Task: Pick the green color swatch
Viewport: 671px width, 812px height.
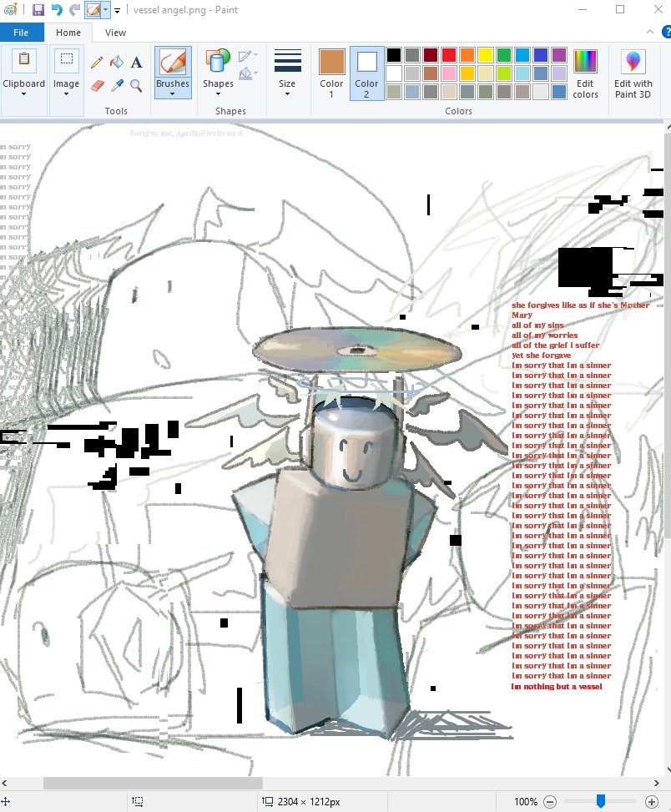Action: point(504,55)
